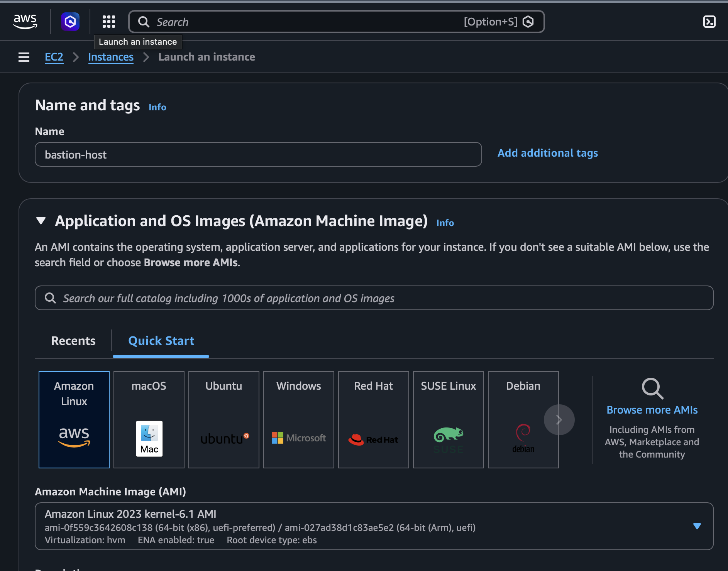
Task: Switch to the Recents tab
Action: click(x=73, y=341)
